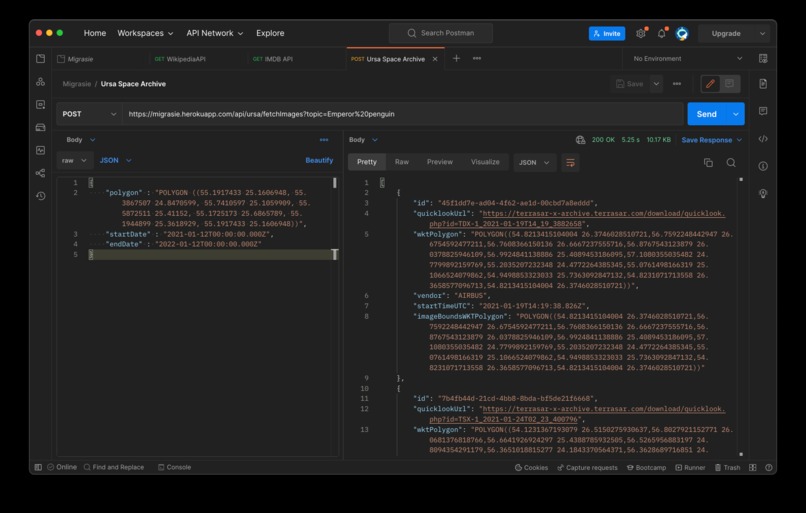Viewport: 806px width, 513px height.
Task: Toggle the sidebar panel icon in status bar
Action: coord(38,467)
